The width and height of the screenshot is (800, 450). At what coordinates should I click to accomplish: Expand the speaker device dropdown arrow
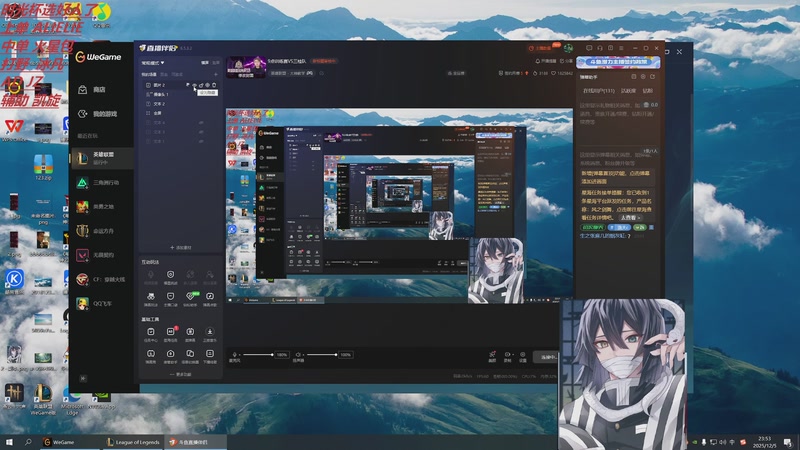(304, 355)
